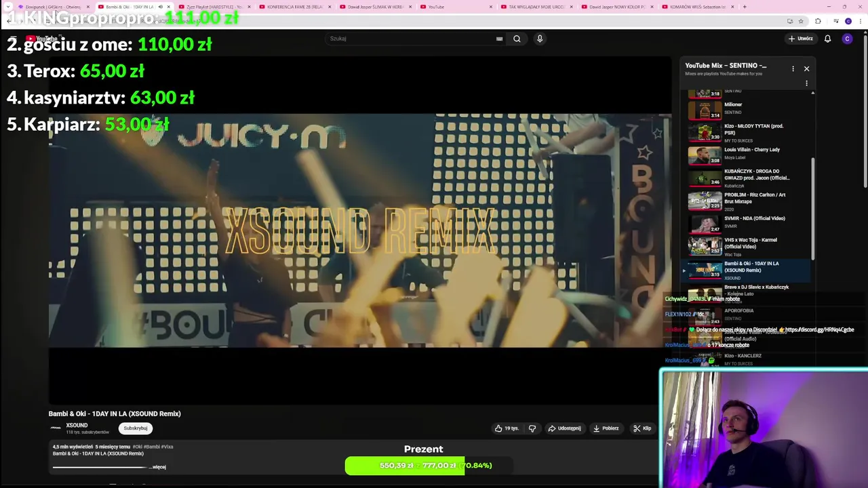Start voice search with microphone

(540, 39)
